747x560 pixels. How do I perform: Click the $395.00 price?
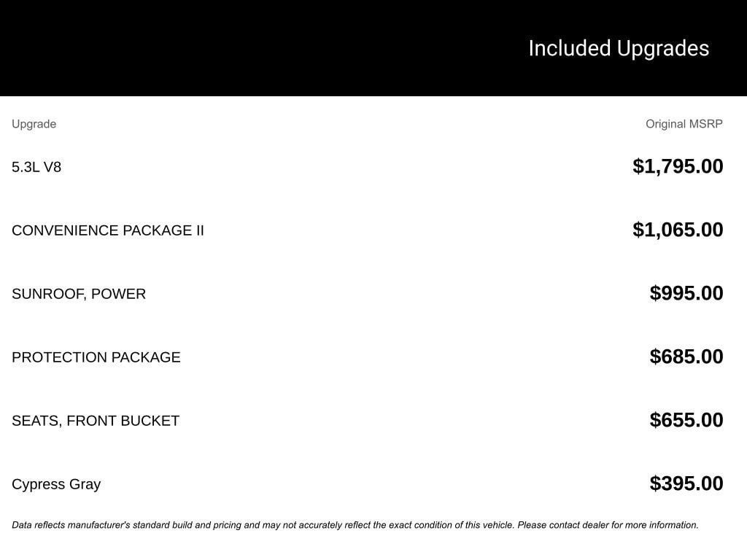tap(686, 483)
